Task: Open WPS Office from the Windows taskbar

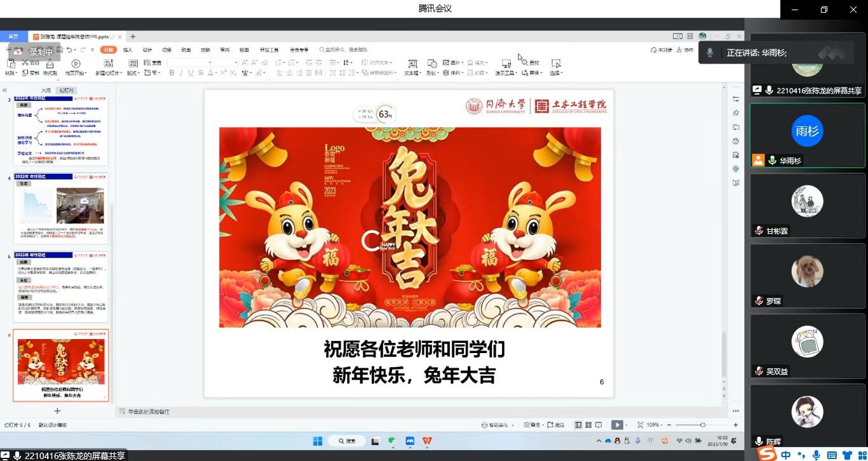Action: coord(427,441)
